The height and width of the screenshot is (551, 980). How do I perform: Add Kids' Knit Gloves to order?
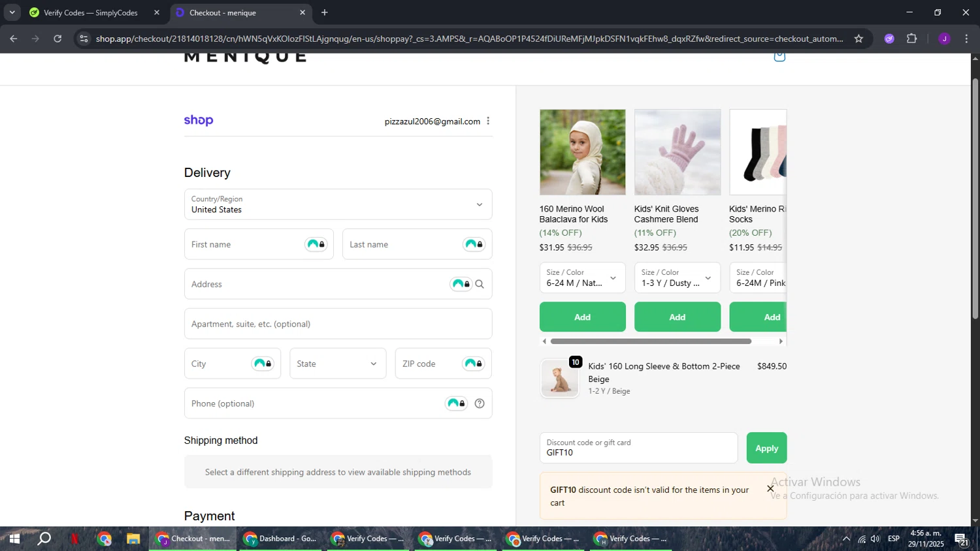(677, 317)
